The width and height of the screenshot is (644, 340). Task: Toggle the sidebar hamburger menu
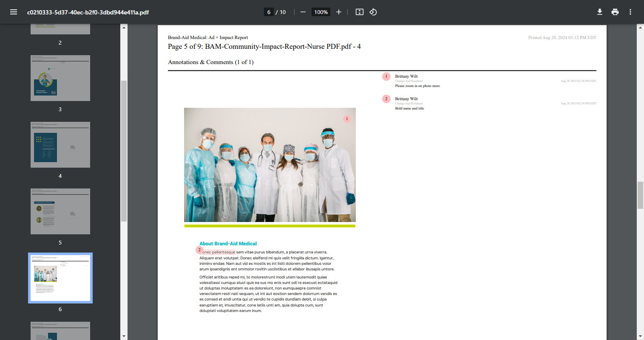coord(14,12)
